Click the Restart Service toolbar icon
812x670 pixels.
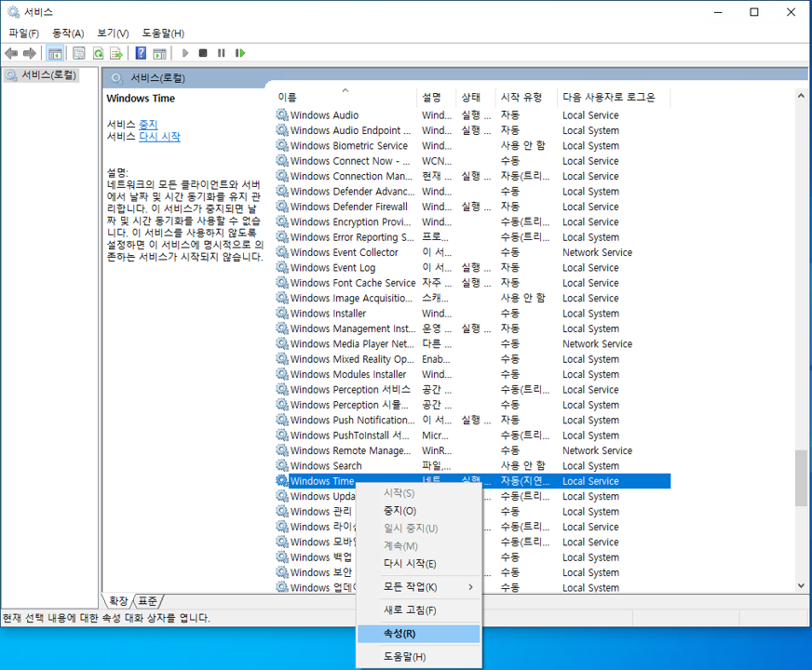[240, 54]
